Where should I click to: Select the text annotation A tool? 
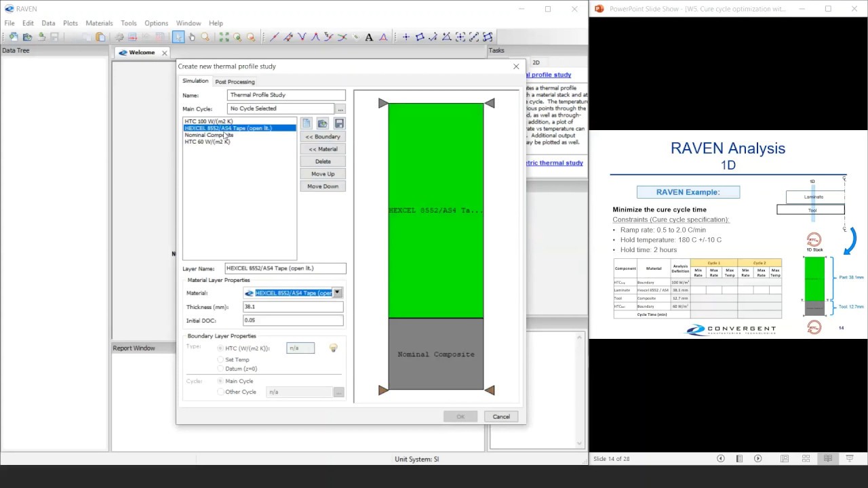[369, 37]
